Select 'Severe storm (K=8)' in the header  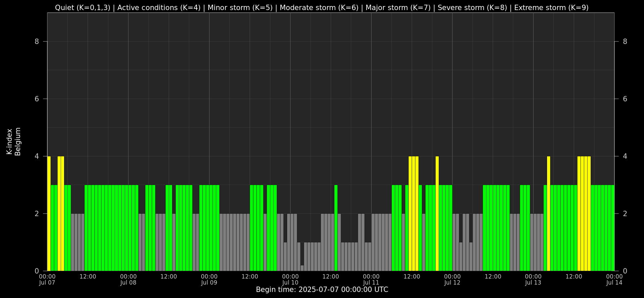coord(472,8)
